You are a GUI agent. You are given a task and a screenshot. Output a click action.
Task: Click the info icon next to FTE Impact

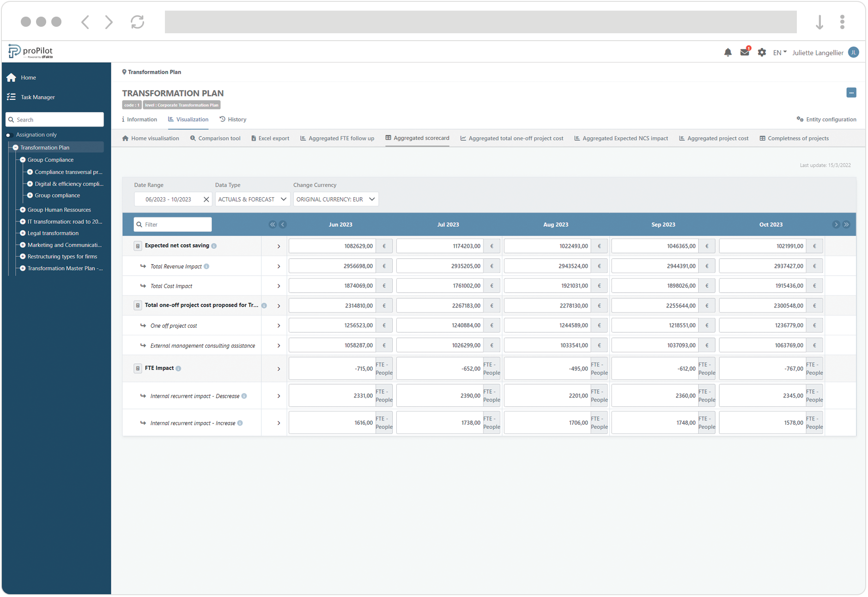click(x=179, y=368)
